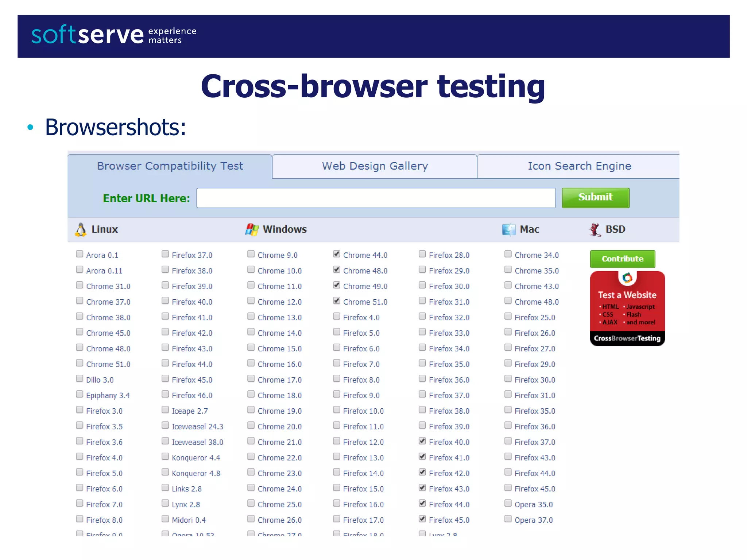747x560 pixels.
Task: Tick the Epiphany 3.4 checkbox
Action: pyautogui.click(x=80, y=394)
